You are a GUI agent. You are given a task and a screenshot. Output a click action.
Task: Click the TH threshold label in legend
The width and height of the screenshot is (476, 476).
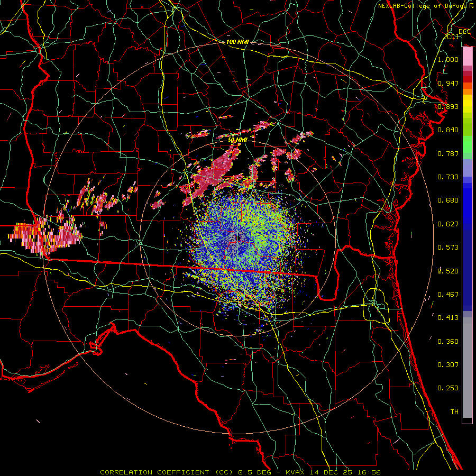pos(454,412)
